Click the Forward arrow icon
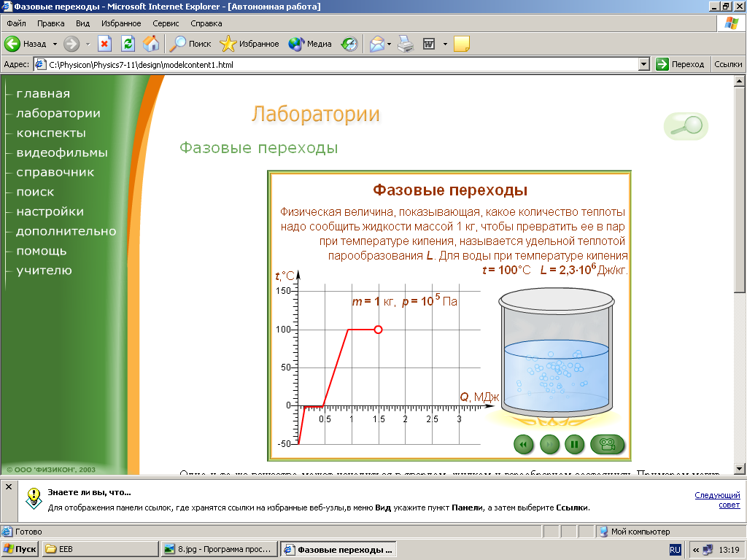The image size is (747, 560). [71, 44]
